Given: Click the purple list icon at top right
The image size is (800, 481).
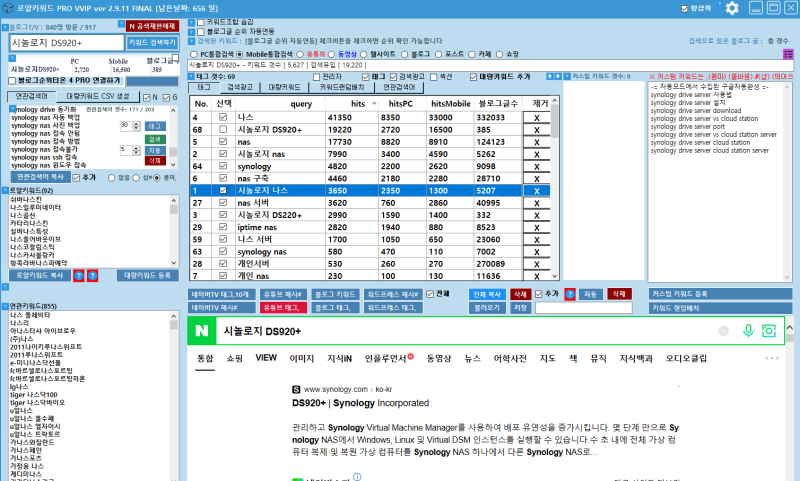Looking at the screenshot, I should [788, 54].
